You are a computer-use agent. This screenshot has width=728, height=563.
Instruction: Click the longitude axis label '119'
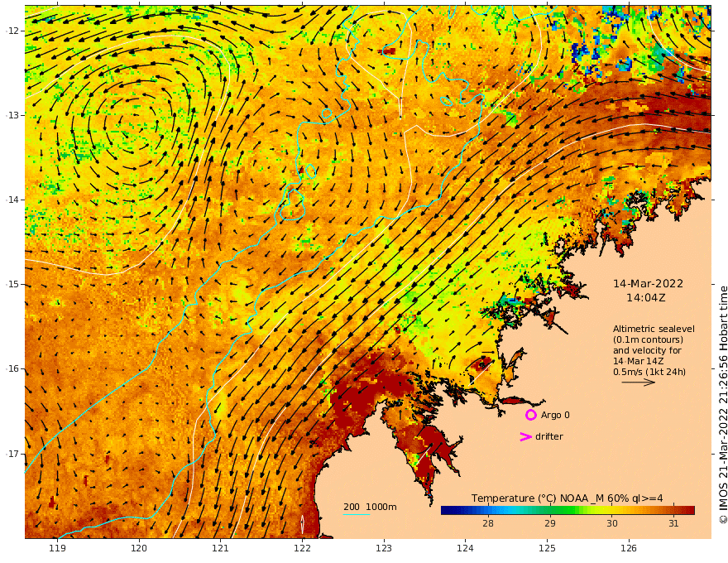click(57, 548)
